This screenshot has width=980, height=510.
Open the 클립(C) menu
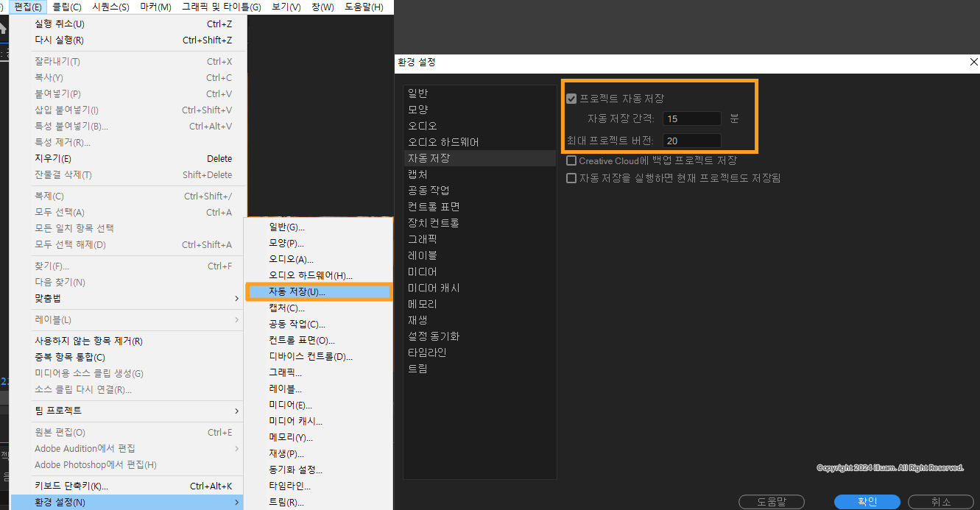pyautogui.click(x=71, y=7)
